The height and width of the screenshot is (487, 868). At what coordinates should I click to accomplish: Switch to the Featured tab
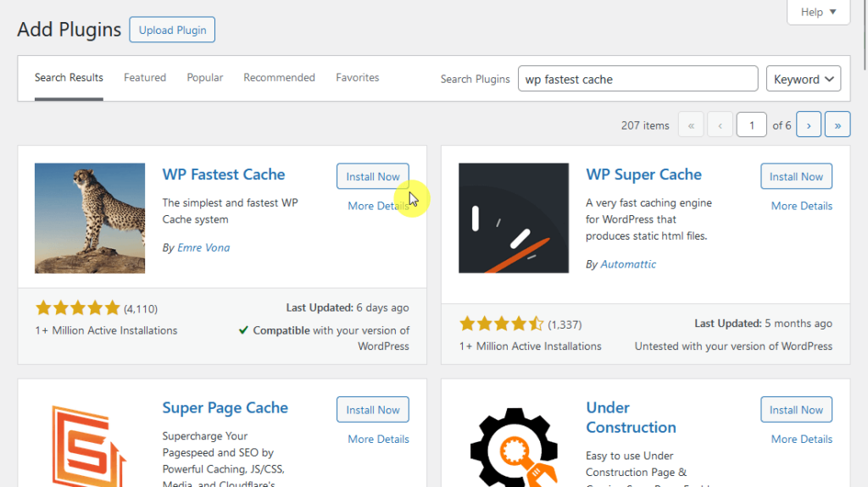144,77
